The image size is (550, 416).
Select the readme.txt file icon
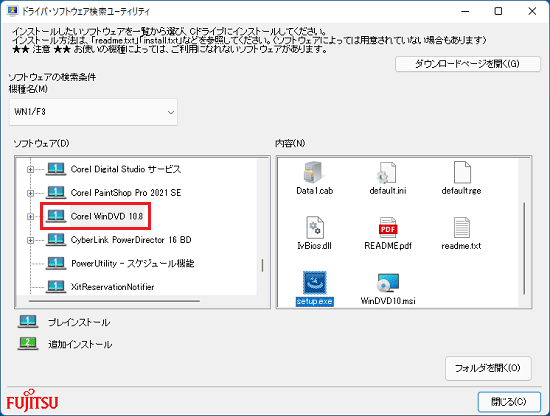462,227
